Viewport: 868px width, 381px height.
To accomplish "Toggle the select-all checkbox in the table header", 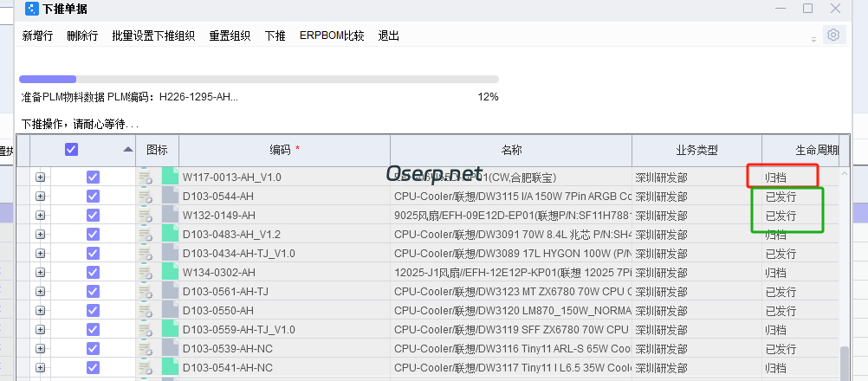I will (x=72, y=149).
